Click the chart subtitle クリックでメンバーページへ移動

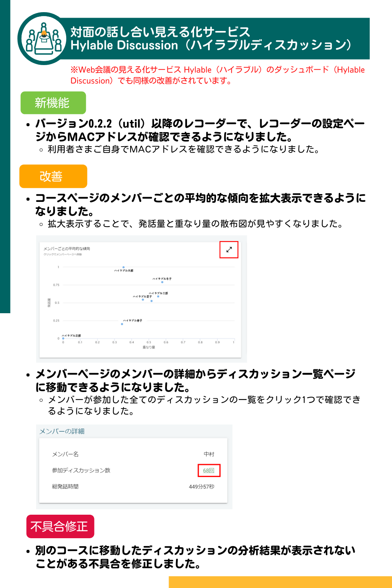(63, 254)
